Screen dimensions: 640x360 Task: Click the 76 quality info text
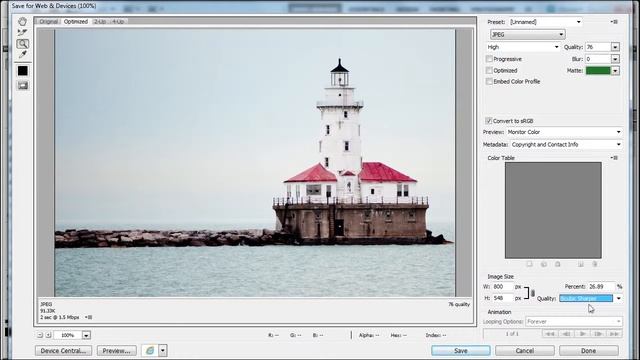pos(459,304)
